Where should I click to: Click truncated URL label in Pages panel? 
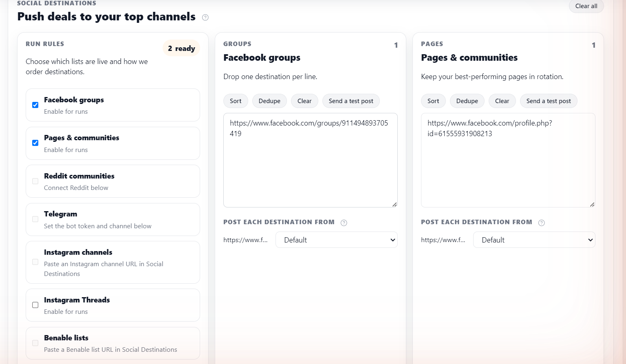click(x=443, y=240)
